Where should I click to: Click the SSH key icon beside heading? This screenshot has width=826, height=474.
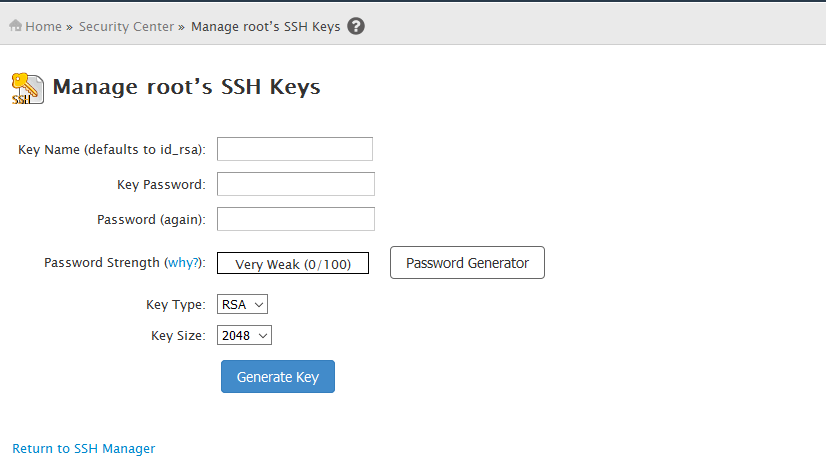[27, 88]
